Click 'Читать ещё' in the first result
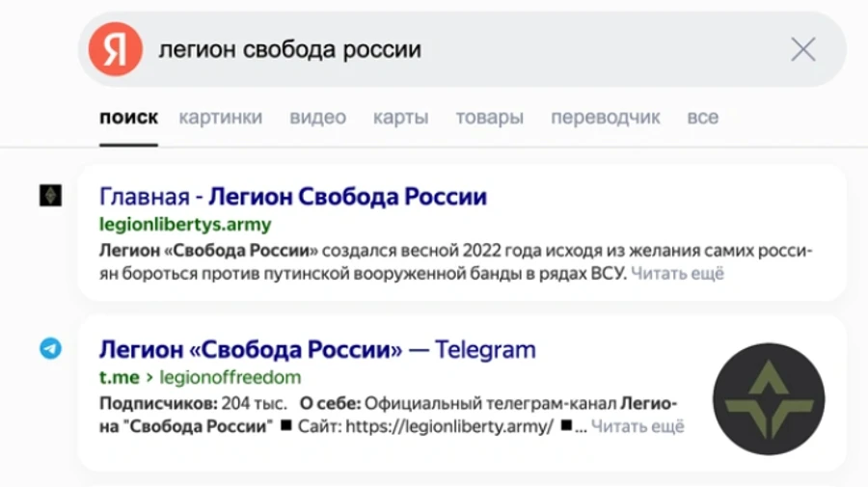The image size is (868, 487). 677,273
